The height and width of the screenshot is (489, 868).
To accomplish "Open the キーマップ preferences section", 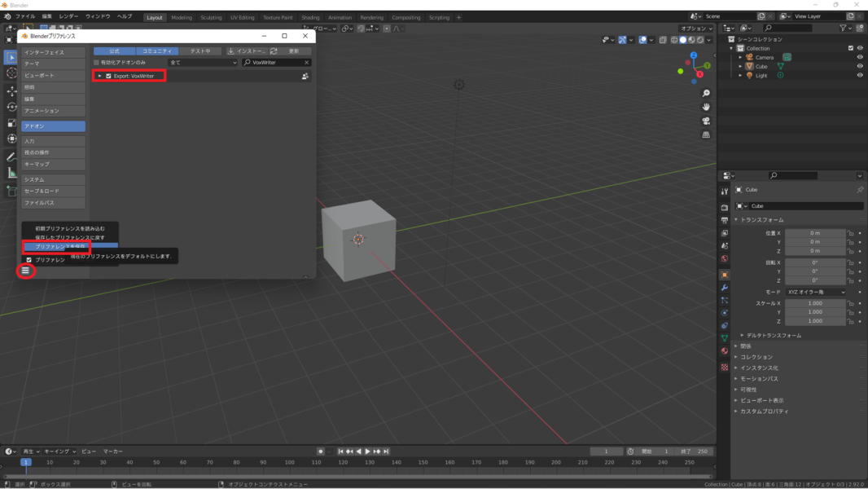I will pyautogui.click(x=53, y=165).
